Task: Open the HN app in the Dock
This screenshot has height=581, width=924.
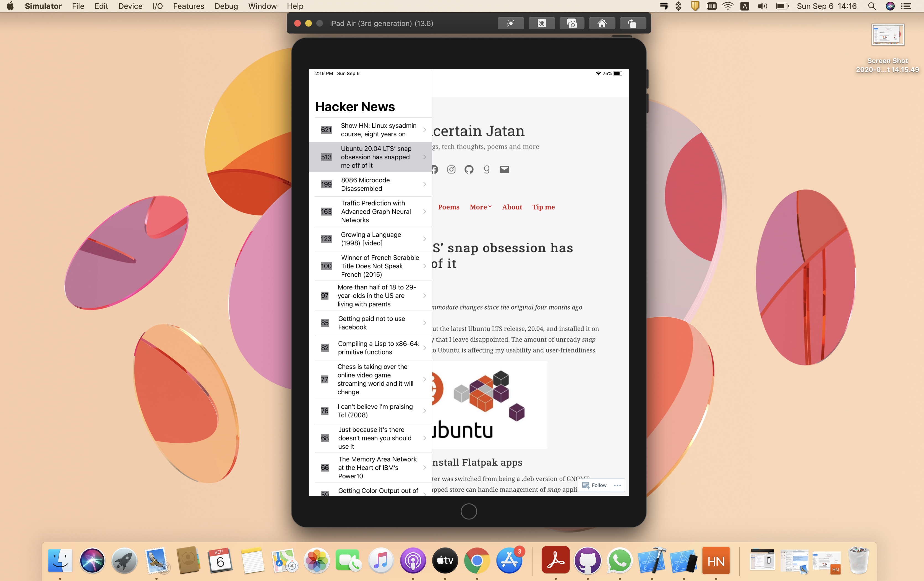Action: coord(716,561)
